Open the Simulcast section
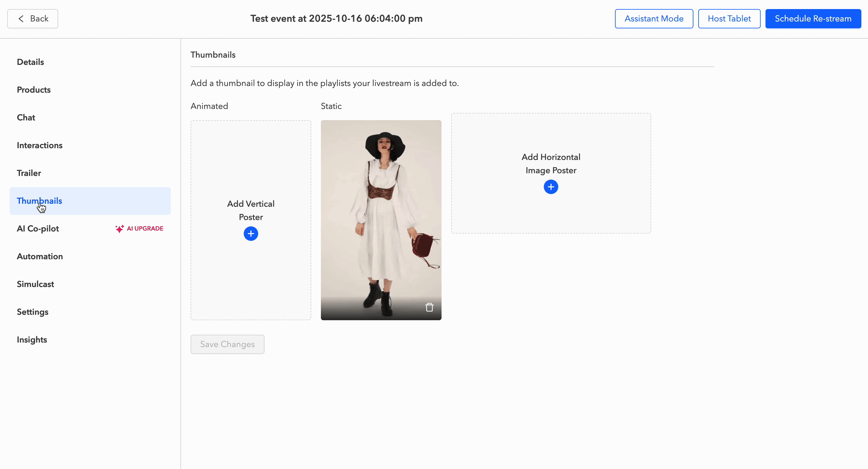The height and width of the screenshot is (469, 868). 35,284
